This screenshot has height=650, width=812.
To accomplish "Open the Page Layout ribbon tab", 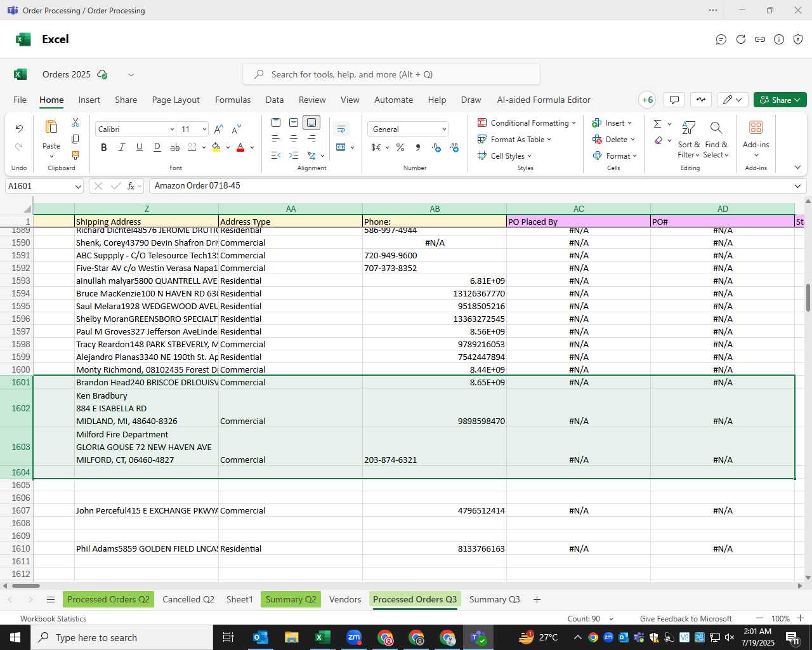I will coord(176,100).
